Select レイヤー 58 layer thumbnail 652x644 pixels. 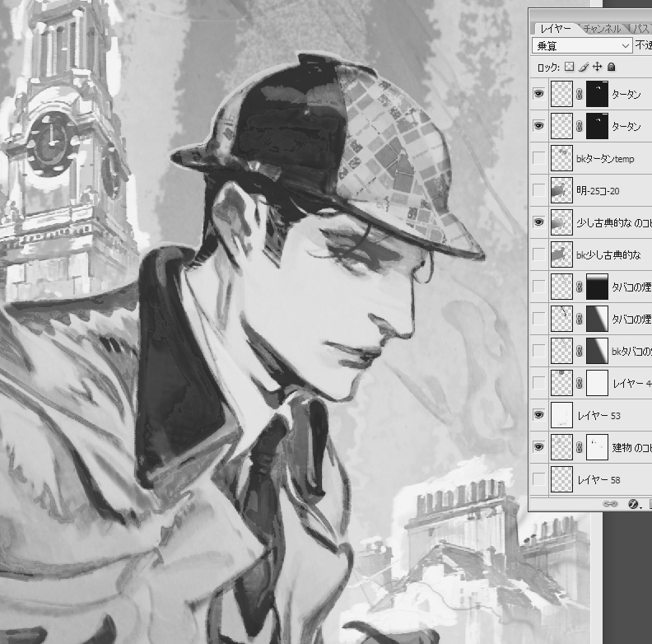[561, 479]
